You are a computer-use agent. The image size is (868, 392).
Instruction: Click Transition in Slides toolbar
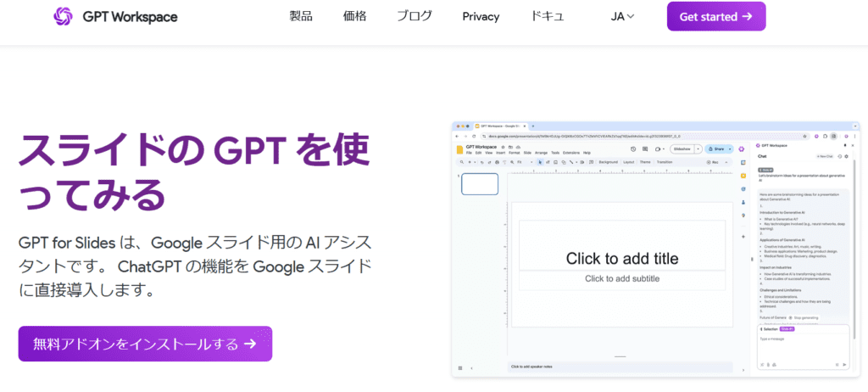coord(665,162)
